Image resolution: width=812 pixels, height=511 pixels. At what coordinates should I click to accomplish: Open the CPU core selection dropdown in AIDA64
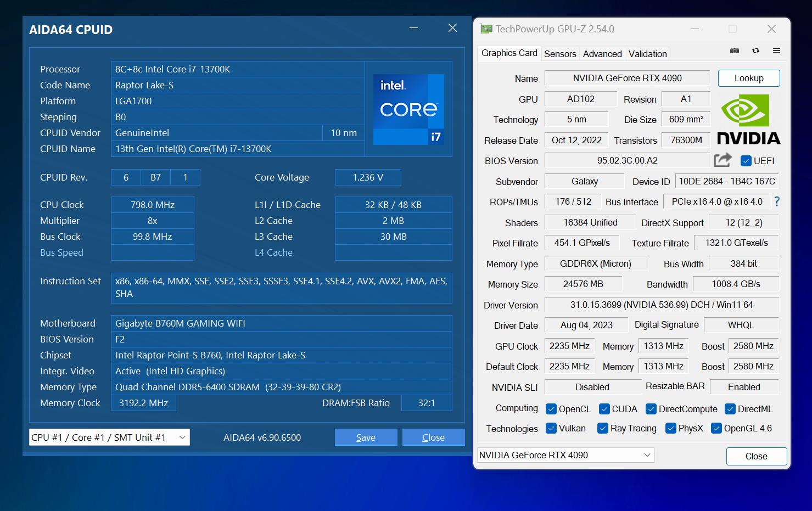(109, 437)
